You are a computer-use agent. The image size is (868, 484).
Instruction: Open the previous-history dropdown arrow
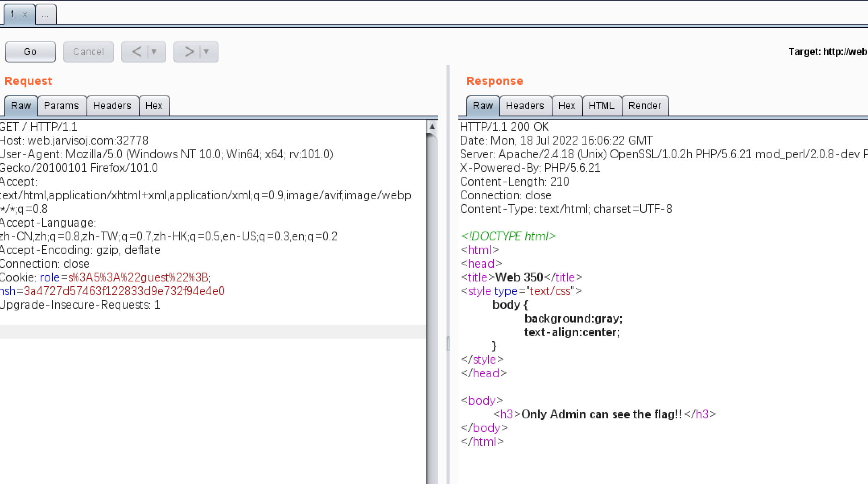[154, 52]
